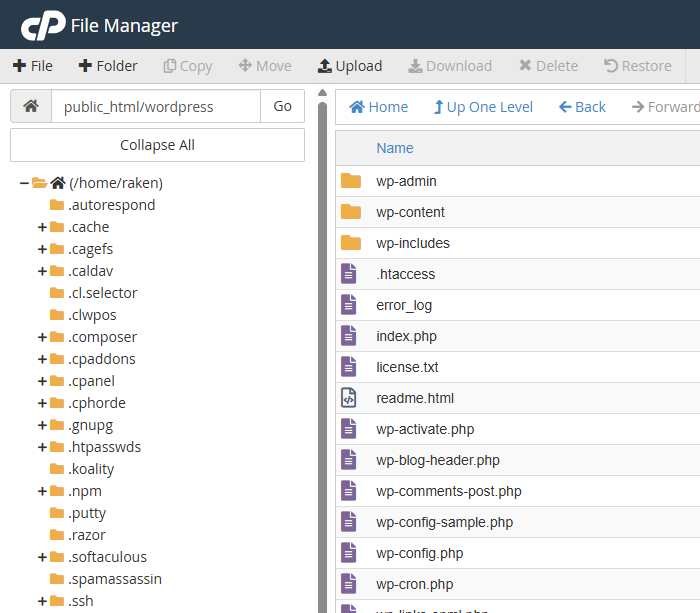Expand the .npm tree folder
The width and height of the screenshot is (700, 613).
tap(42, 491)
